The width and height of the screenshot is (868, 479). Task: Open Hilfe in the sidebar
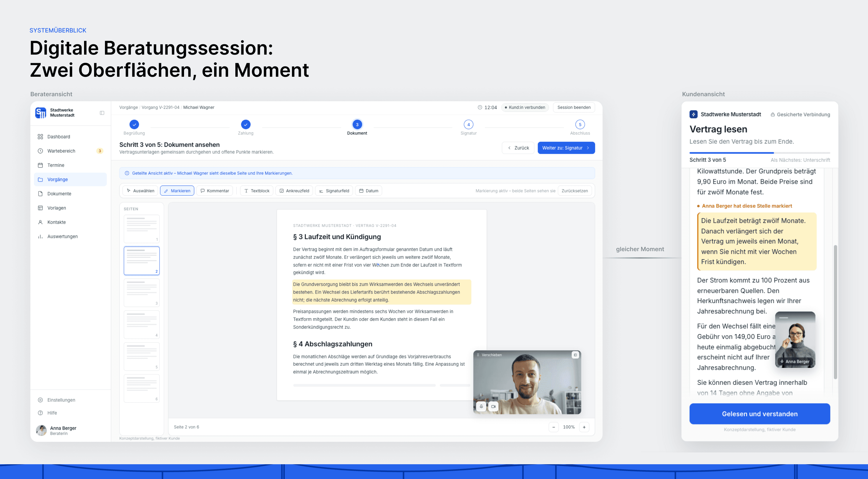point(70,413)
